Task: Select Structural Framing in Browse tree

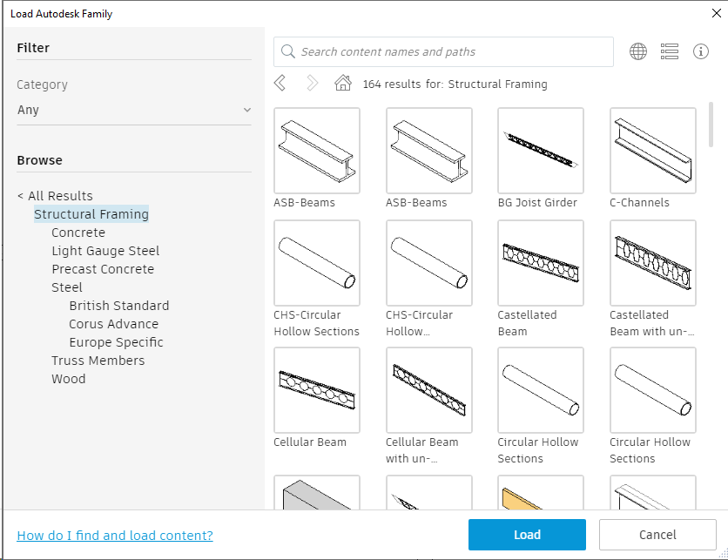Action: [x=91, y=214]
